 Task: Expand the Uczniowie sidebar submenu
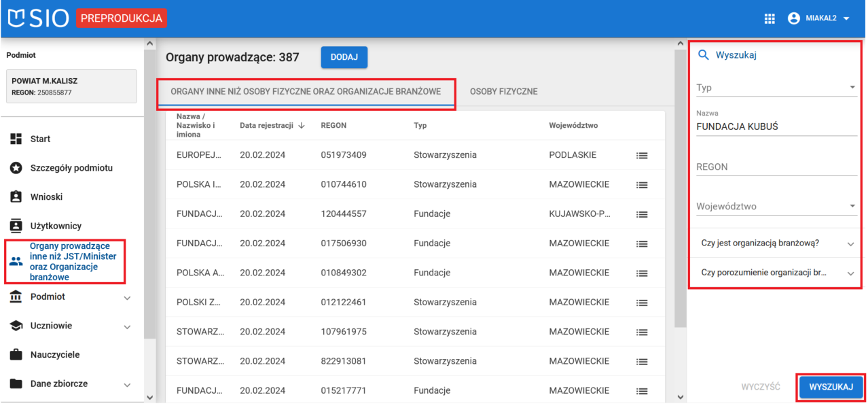coord(127,326)
